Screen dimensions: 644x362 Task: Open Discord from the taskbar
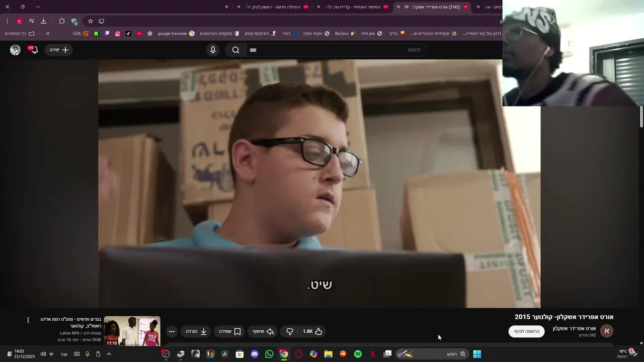coord(255,354)
